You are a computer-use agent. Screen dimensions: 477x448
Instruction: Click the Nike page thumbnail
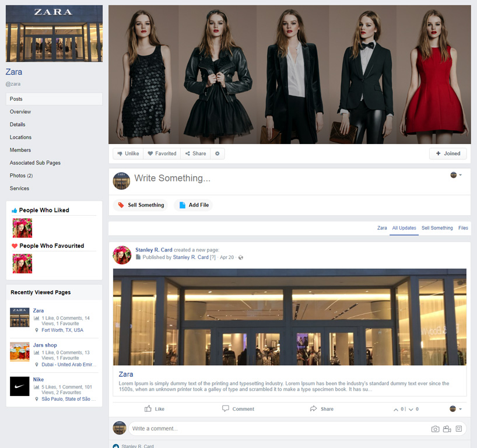coord(19,386)
